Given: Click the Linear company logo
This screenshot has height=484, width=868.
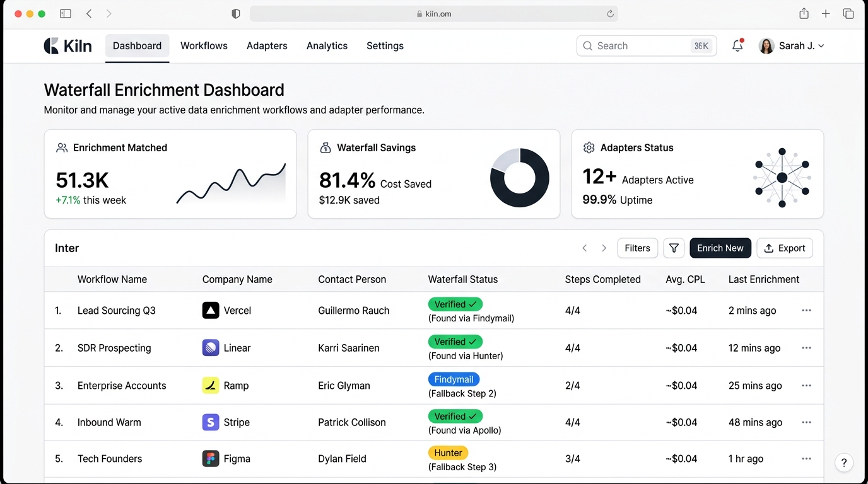Looking at the screenshot, I should (211, 348).
